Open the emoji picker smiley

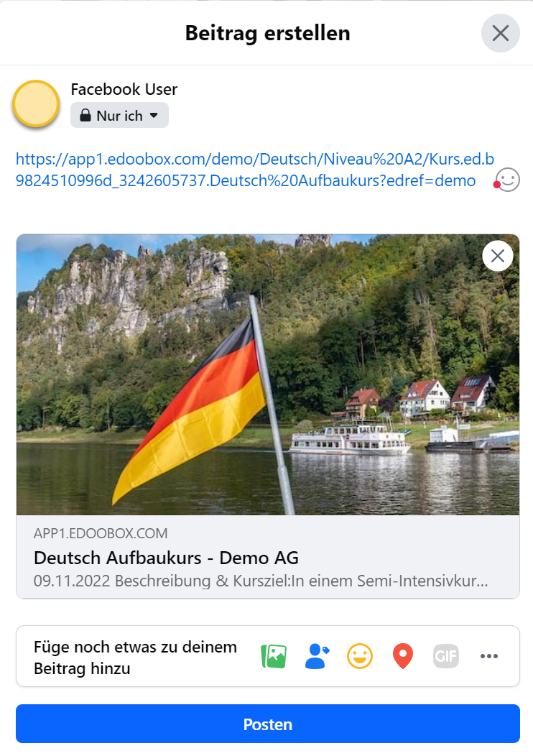tap(508, 180)
